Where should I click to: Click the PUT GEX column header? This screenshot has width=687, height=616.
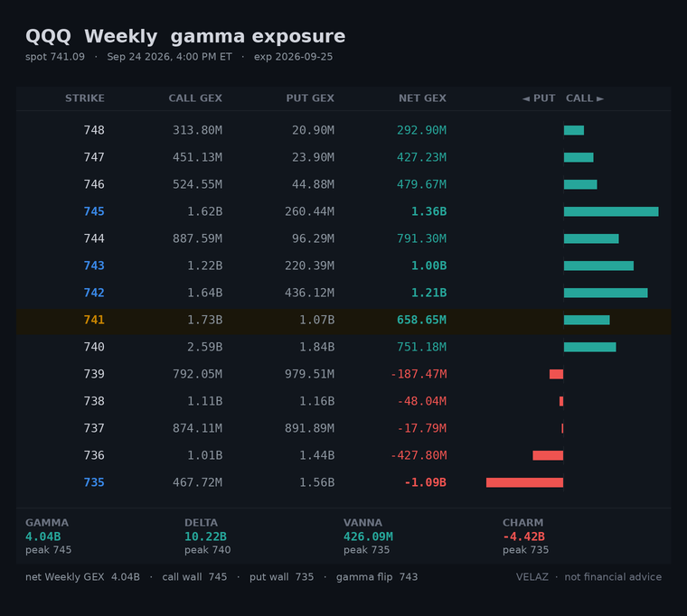pyautogui.click(x=310, y=98)
